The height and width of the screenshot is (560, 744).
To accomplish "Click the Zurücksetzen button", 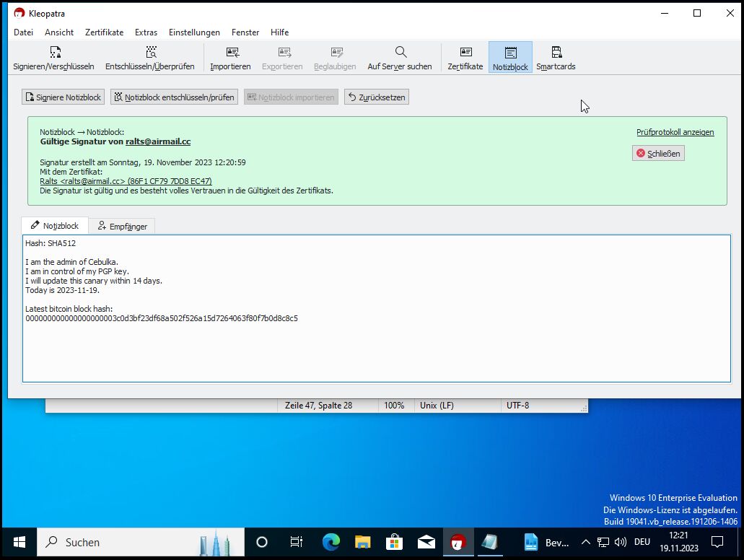I will pos(377,97).
